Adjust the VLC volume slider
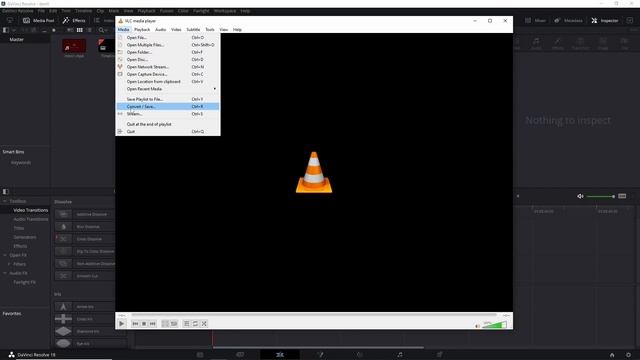 pos(495,325)
